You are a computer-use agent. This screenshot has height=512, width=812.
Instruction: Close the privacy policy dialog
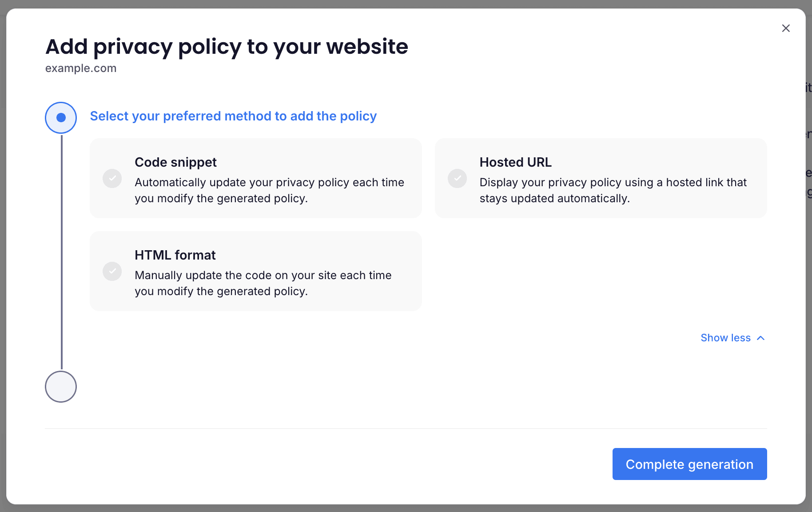pyautogui.click(x=786, y=28)
